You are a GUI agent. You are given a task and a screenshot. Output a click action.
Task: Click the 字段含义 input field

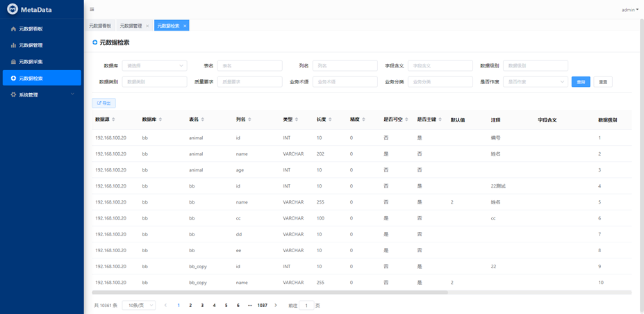click(x=440, y=66)
